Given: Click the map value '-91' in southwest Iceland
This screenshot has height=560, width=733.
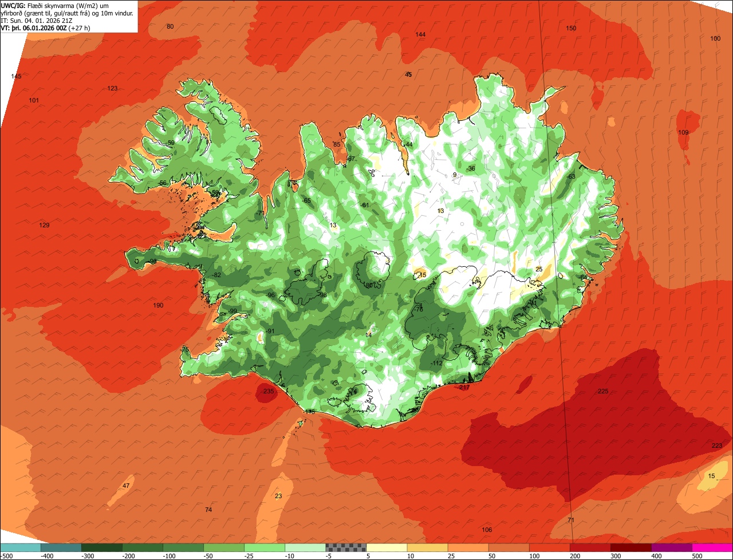Looking at the screenshot, I should tap(270, 332).
